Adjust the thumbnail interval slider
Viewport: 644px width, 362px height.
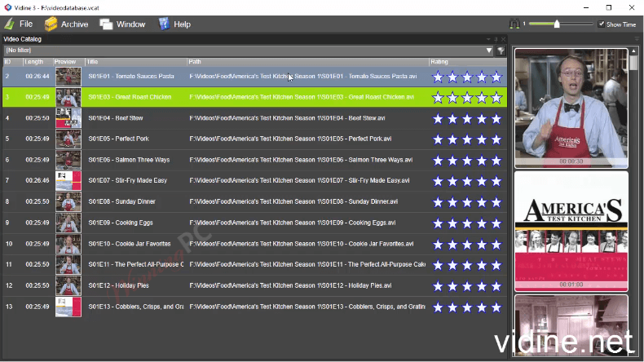pos(557,24)
